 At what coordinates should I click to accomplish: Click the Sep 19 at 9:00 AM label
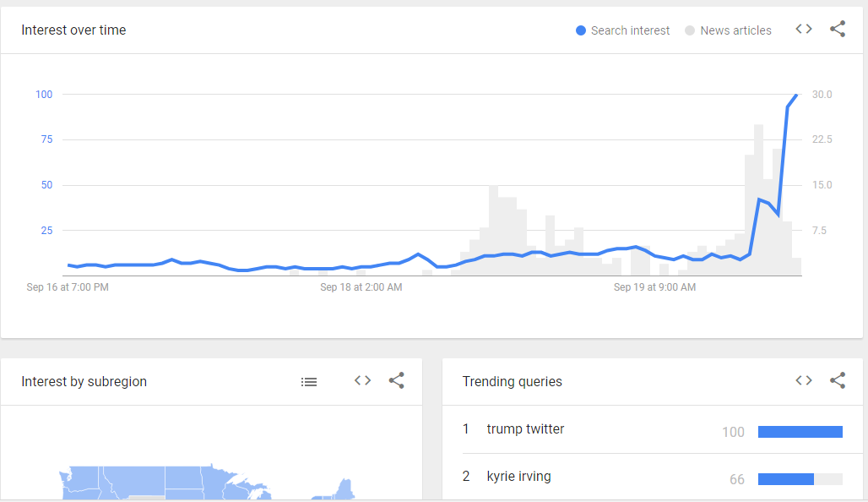[x=654, y=287]
